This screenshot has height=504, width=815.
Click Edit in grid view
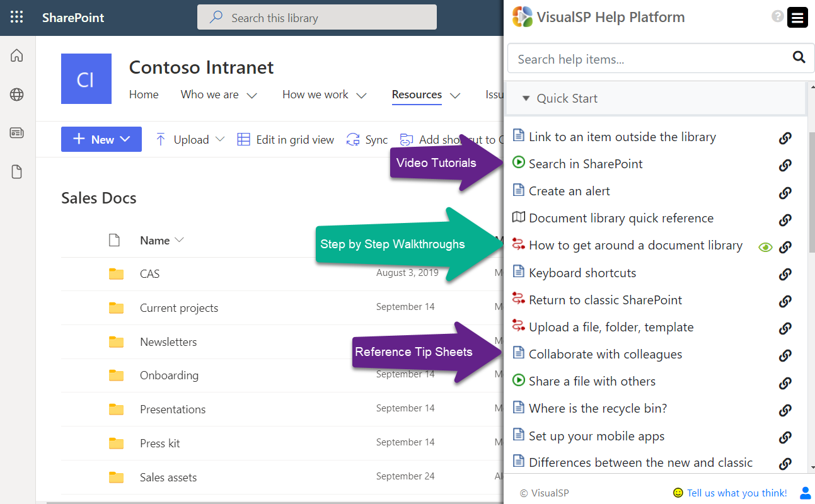point(286,140)
